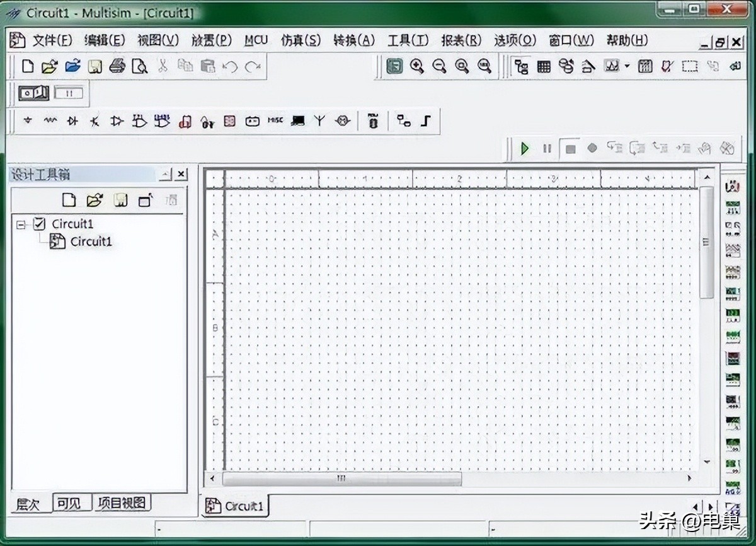Image resolution: width=756 pixels, height=546 pixels.
Task: Select the Place Source component icon
Action: pyautogui.click(x=28, y=120)
